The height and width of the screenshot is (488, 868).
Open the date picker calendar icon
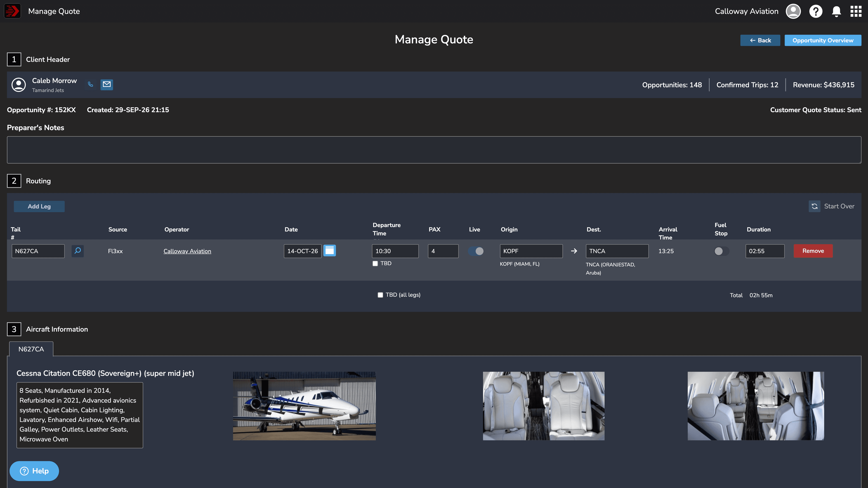[330, 251]
